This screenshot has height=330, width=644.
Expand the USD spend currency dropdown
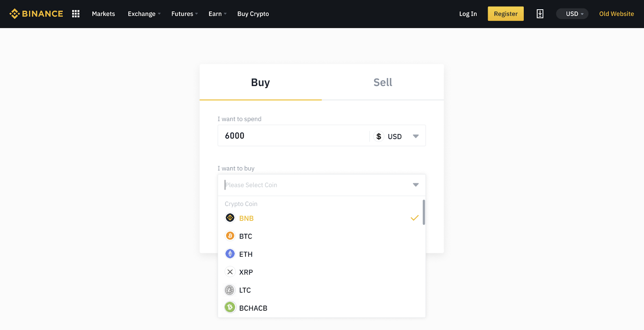pos(416,136)
